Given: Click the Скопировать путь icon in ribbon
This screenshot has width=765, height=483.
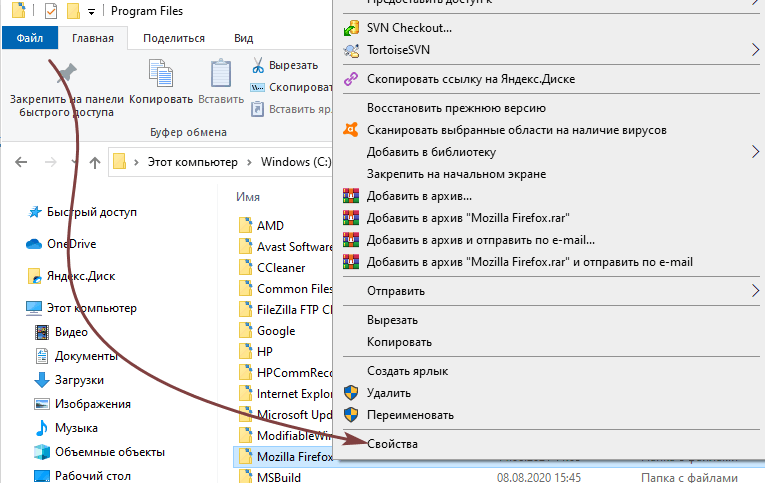Looking at the screenshot, I should (x=257, y=87).
